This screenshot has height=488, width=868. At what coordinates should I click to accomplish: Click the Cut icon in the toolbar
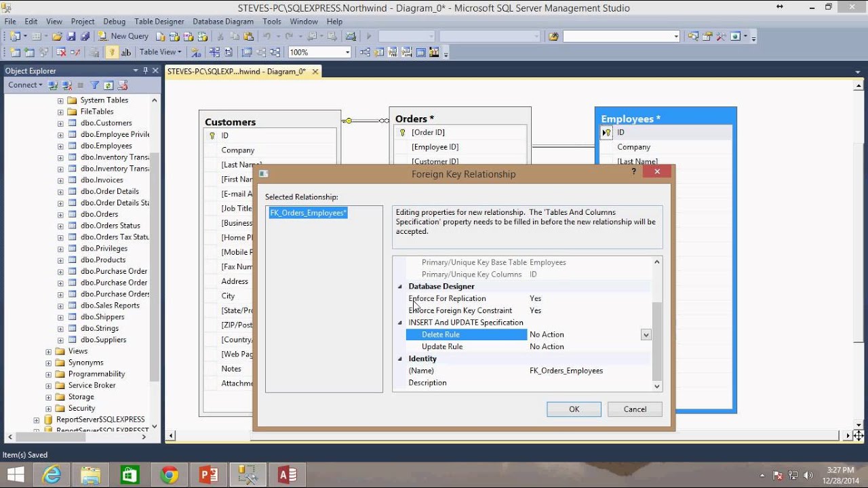tap(220, 36)
